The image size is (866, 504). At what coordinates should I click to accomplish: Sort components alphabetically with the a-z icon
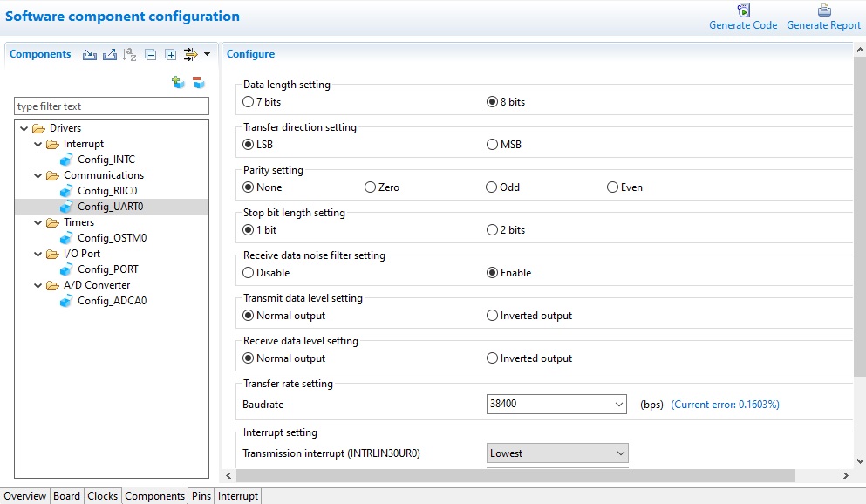pyautogui.click(x=130, y=55)
